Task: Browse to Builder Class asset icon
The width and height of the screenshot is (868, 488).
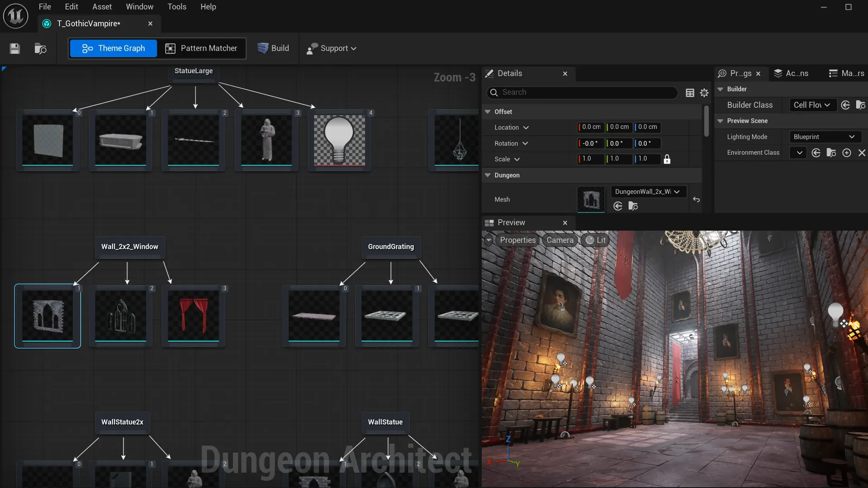Action: pos(861,105)
